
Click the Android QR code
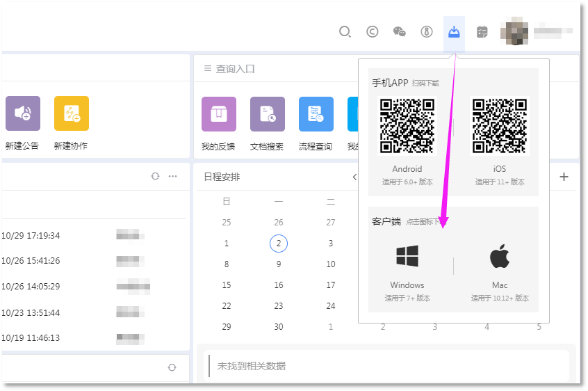[x=407, y=126]
